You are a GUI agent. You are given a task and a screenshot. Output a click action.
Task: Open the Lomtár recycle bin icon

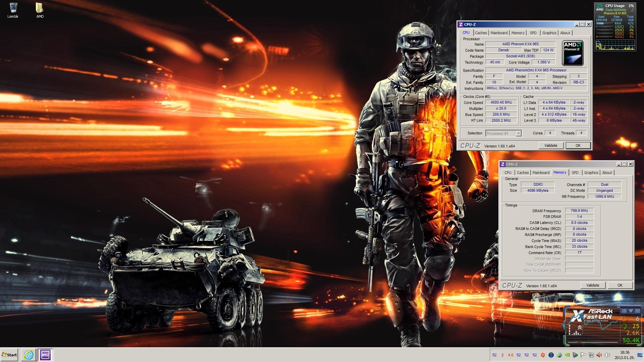click(13, 10)
